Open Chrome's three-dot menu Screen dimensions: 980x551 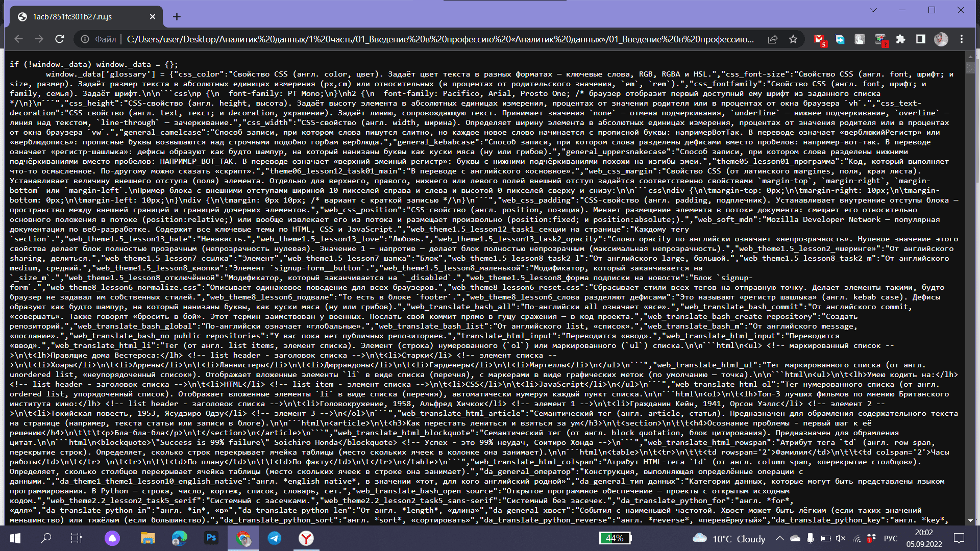point(961,39)
